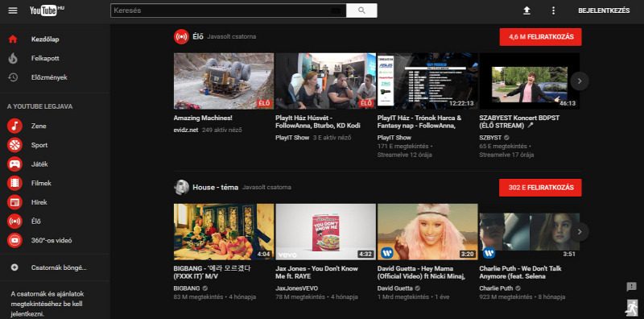The width and height of the screenshot is (644, 319).
Task: Open Zene category label
Action: 39,126
